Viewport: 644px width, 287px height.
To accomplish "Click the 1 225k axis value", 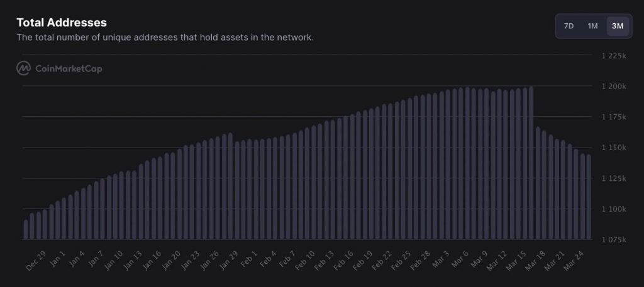I will click(614, 55).
